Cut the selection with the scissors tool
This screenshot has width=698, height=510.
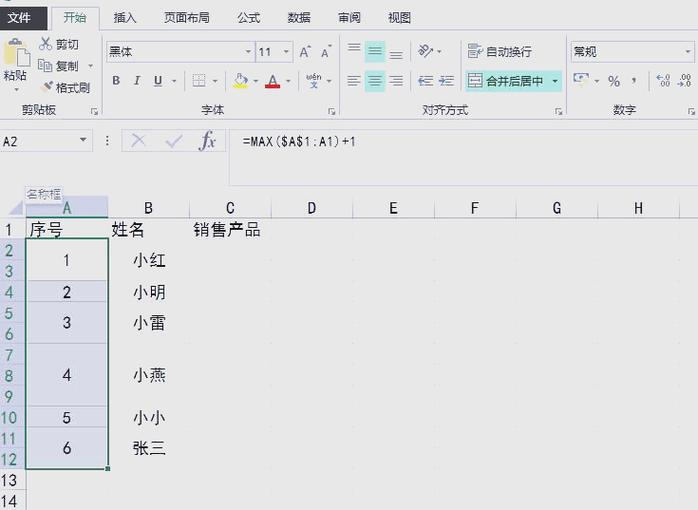click(x=59, y=44)
